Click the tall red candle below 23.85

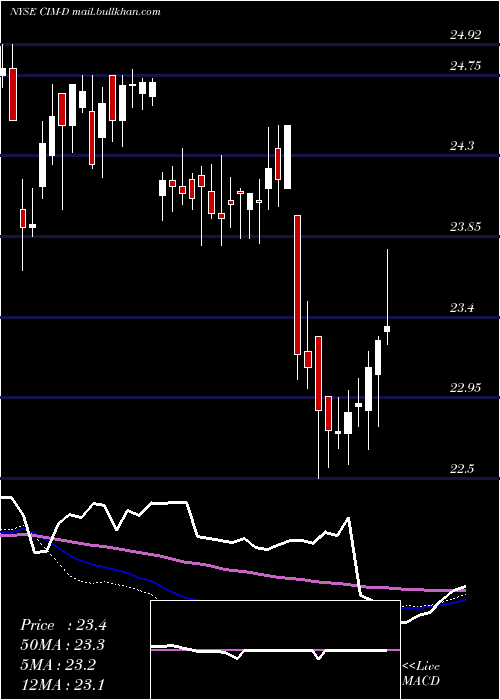coord(297,285)
